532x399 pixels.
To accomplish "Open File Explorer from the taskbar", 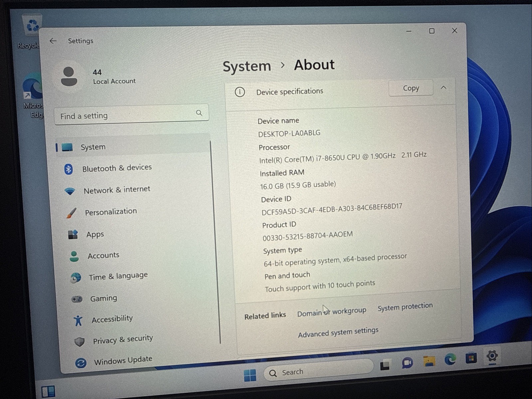I will pos(429,361).
